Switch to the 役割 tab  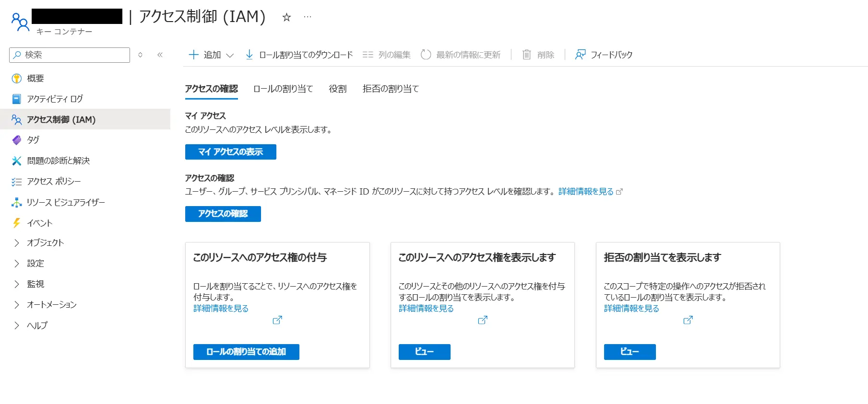pyautogui.click(x=338, y=89)
